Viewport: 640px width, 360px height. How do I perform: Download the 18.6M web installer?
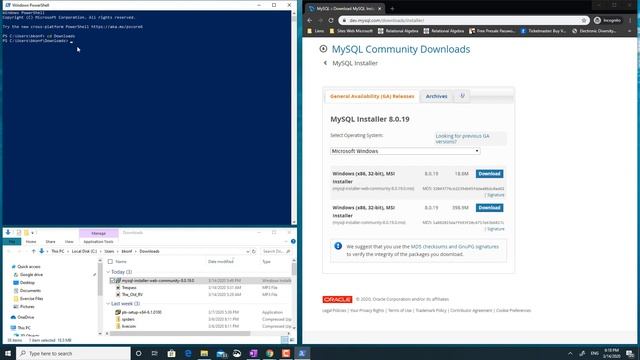[489, 173]
